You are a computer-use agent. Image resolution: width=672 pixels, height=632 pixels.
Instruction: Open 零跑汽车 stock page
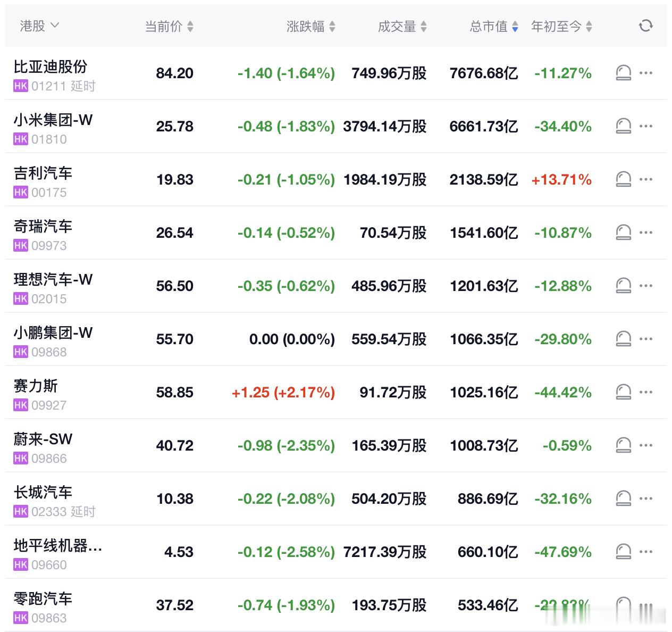[x=43, y=598]
